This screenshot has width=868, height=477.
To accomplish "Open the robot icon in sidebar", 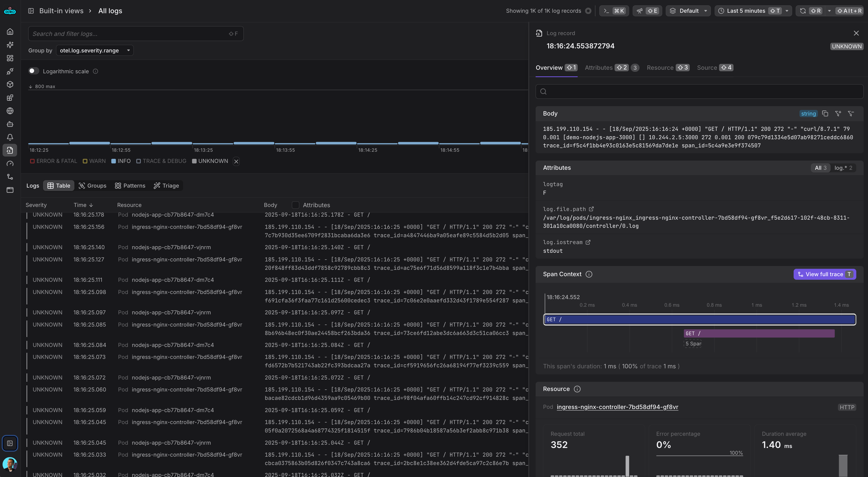I will tap(10, 124).
